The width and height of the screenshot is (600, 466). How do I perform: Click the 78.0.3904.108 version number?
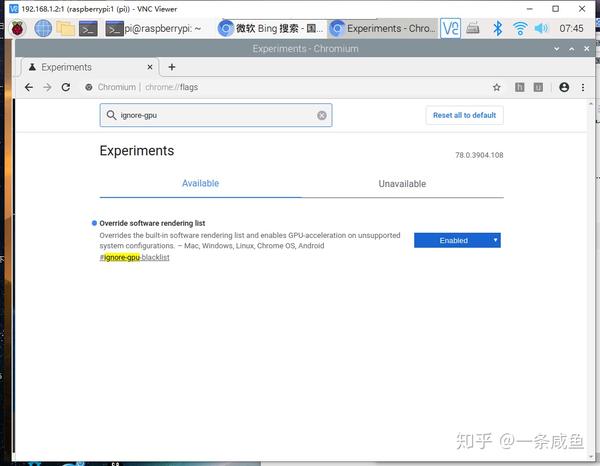479,155
